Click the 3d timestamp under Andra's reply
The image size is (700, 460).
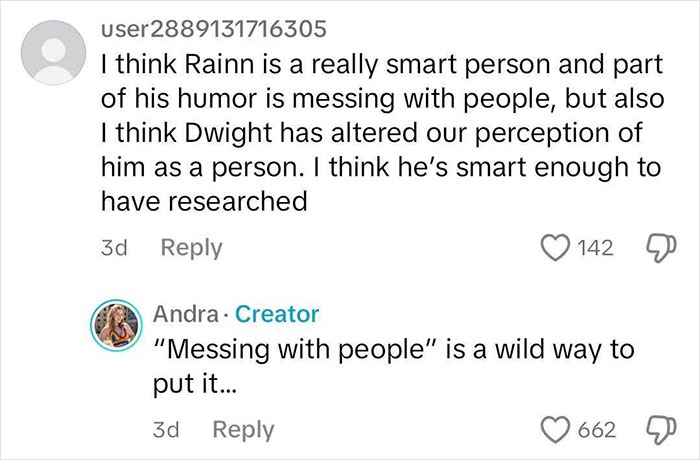[165, 429]
